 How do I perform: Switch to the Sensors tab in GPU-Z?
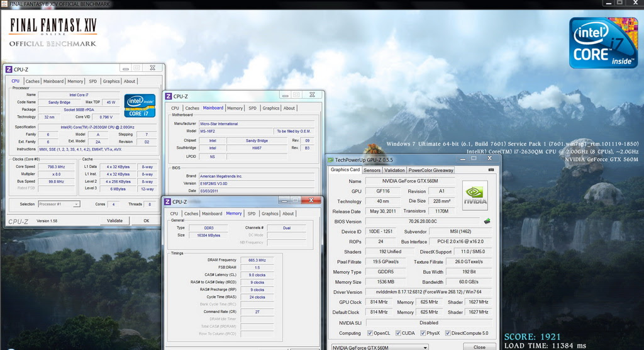372,170
